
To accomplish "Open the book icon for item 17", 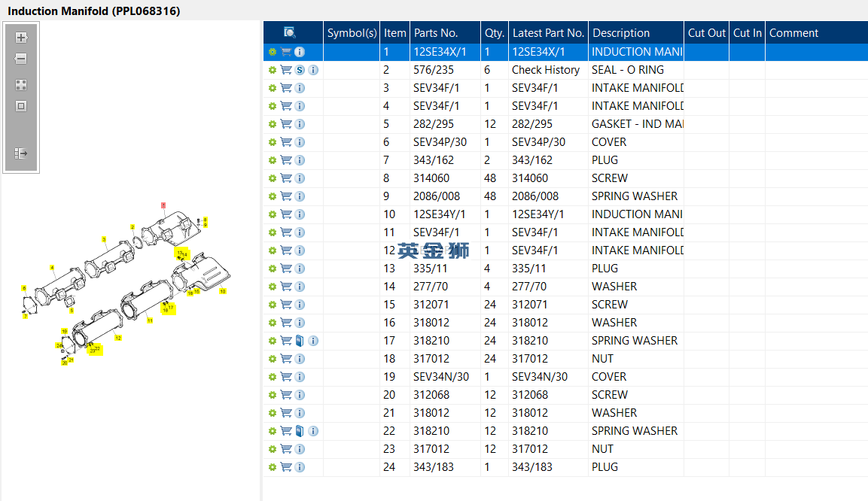I will point(300,341).
